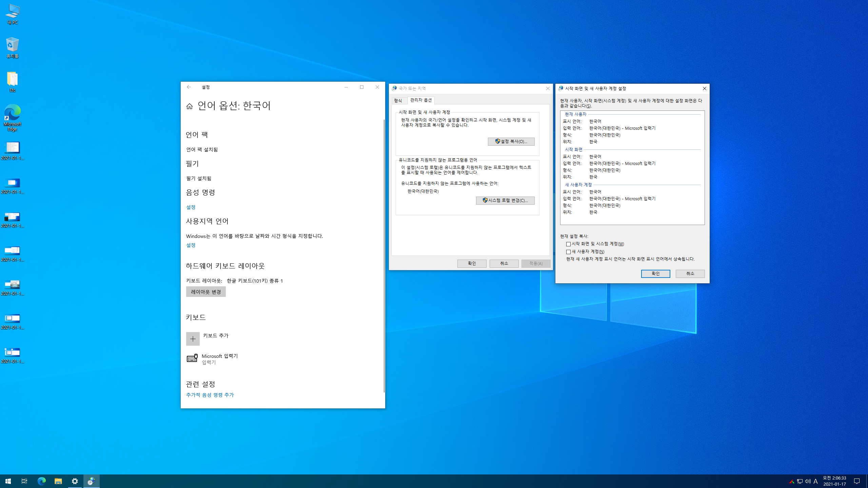Viewport: 868px width, 488px height.
Task: Click the Task View taskbar icon
Action: 24,481
